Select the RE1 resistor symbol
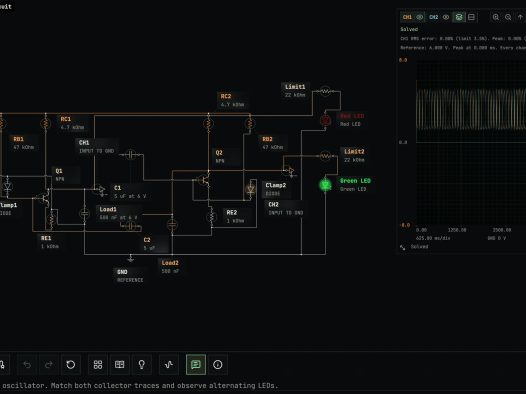 point(51,220)
